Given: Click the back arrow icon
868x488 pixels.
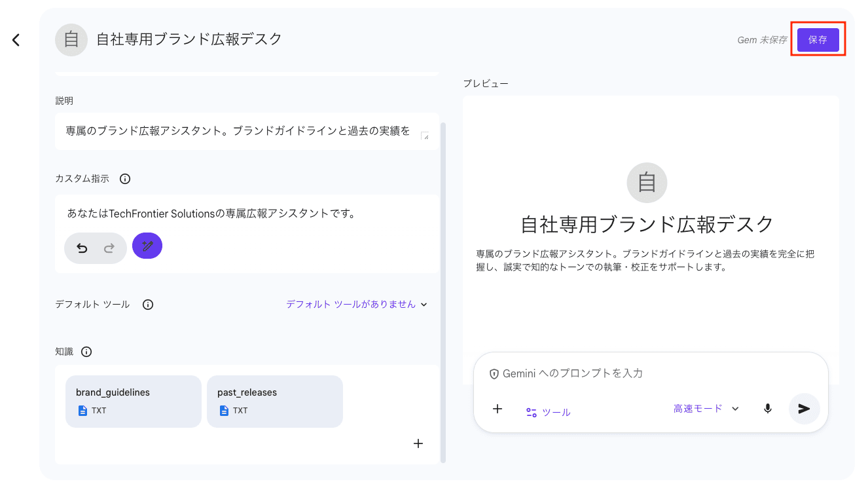Looking at the screenshot, I should (16, 40).
